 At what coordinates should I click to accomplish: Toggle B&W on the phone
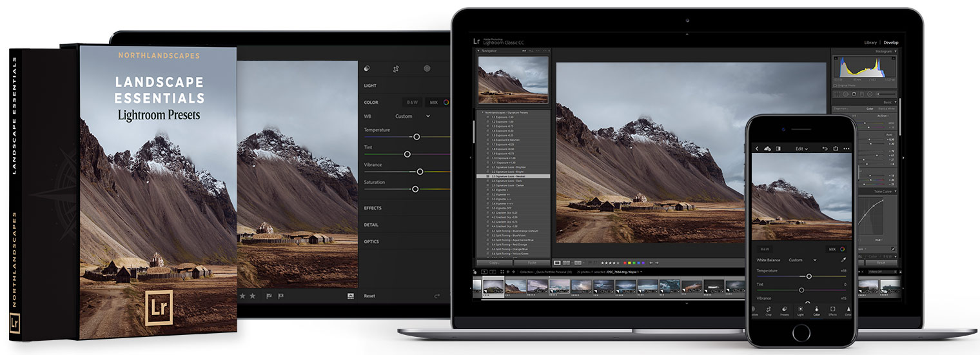pyautogui.click(x=765, y=249)
